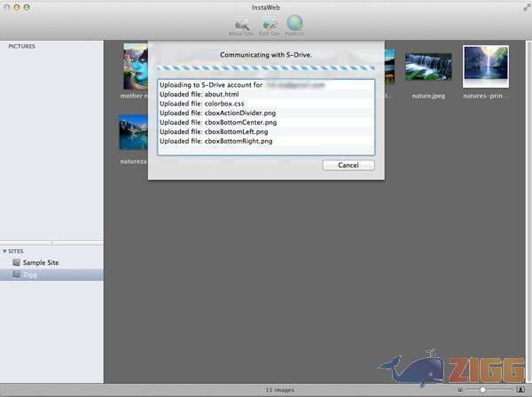Image resolution: width=532 pixels, height=397 pixels.
Task: Click the Make Site toolbar icon
Action: [241, 27]
